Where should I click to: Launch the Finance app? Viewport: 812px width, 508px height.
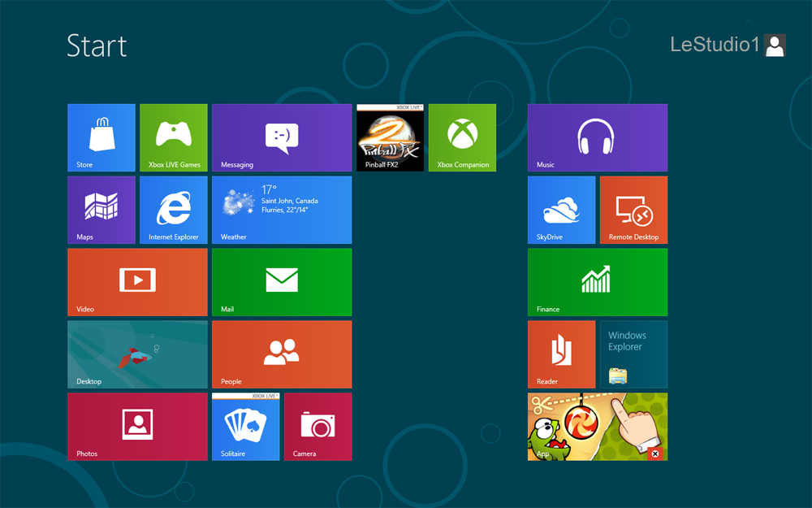597,282
